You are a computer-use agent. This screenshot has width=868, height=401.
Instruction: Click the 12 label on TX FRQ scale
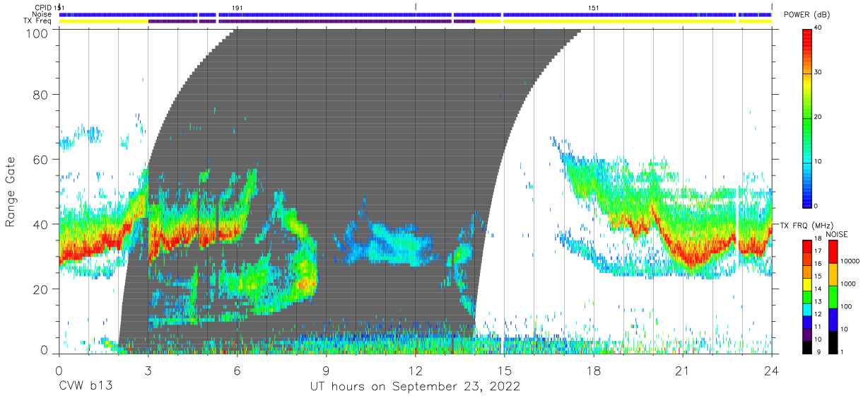coord(819,314)
